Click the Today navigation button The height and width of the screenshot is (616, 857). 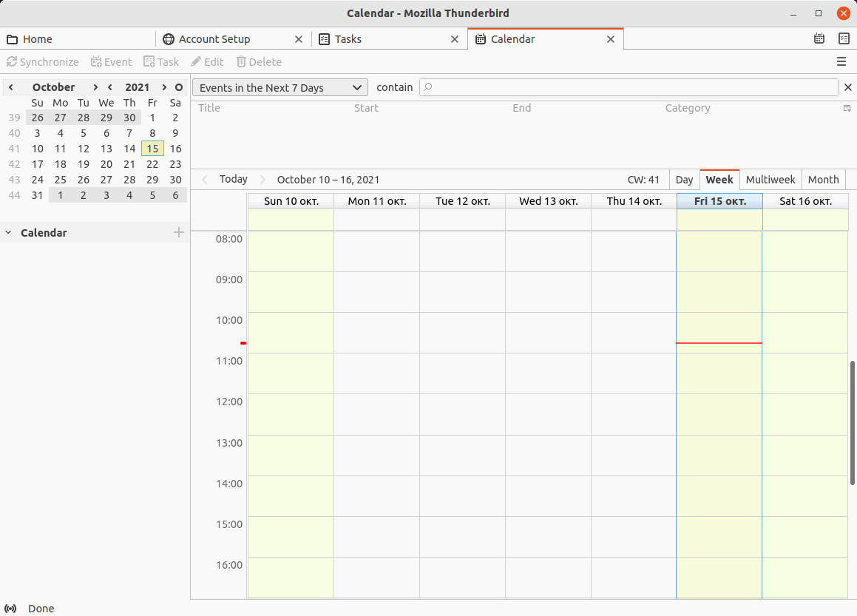[234, 179]
